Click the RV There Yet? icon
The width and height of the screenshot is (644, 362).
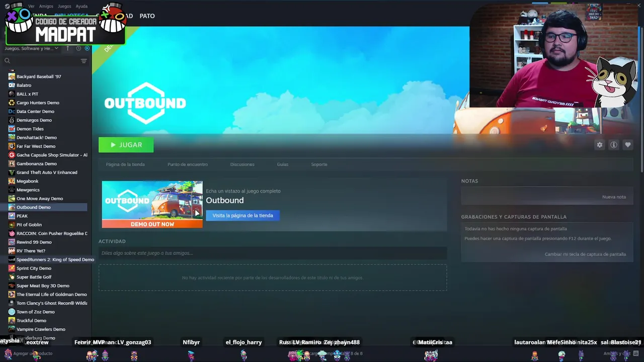click(x=12, y=251)
